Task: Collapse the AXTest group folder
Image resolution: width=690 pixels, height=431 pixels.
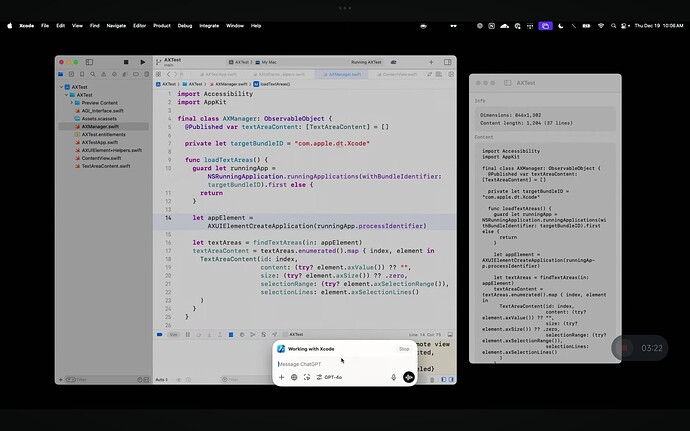Action: (x=66, y=95)
